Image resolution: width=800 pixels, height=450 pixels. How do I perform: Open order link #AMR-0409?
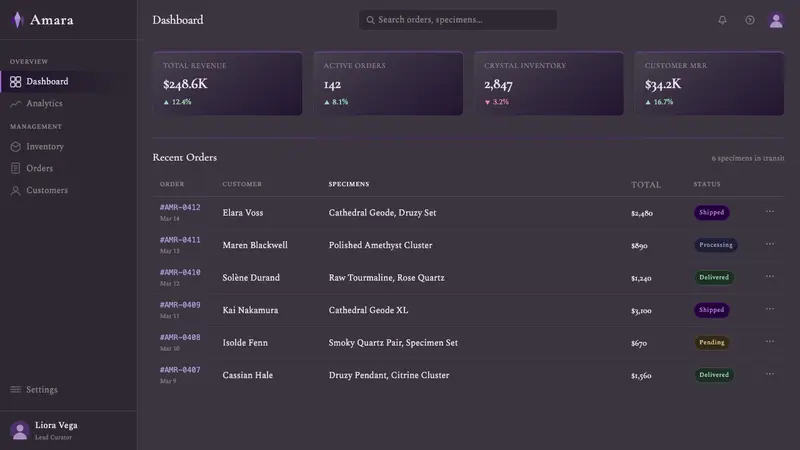coord(180,305)
